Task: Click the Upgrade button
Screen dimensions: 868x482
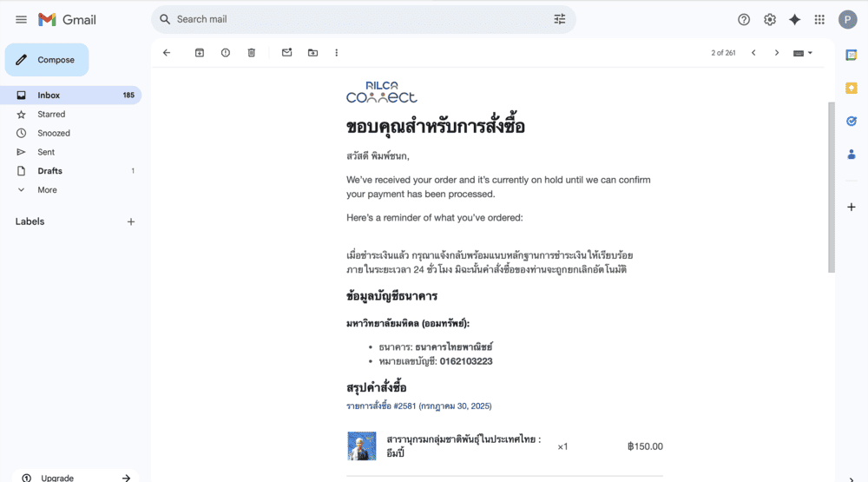Action: [76, 478]
